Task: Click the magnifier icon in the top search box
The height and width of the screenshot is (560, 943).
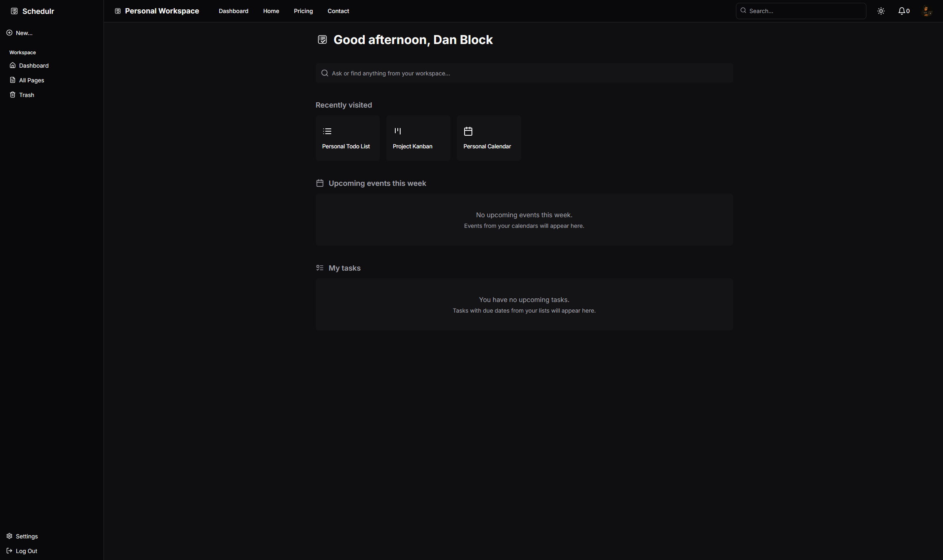Action: pos(743,11)
